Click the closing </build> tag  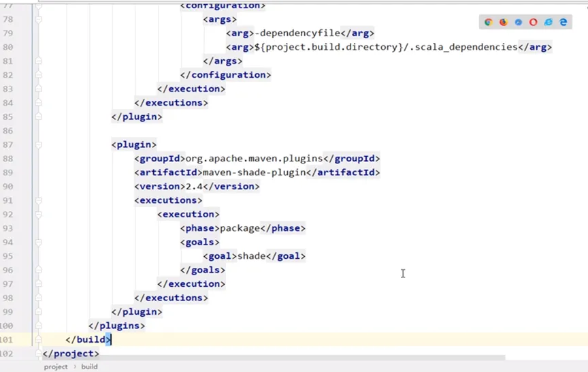pyautogui.click(x=88, y=339)
